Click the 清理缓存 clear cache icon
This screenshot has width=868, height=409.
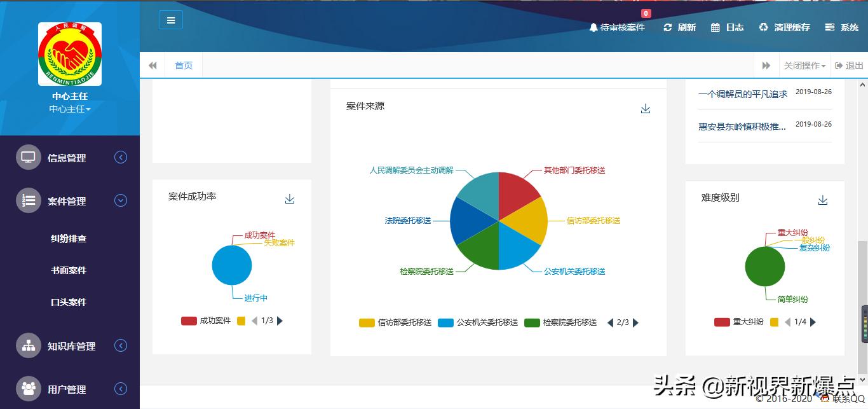[x=762, y=27]
